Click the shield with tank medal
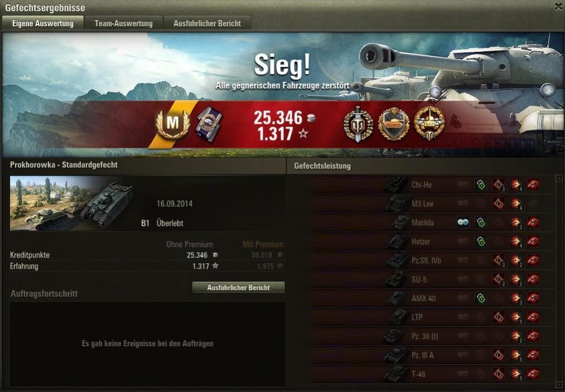The image size is (565, 392). click(x=393, y=124)
